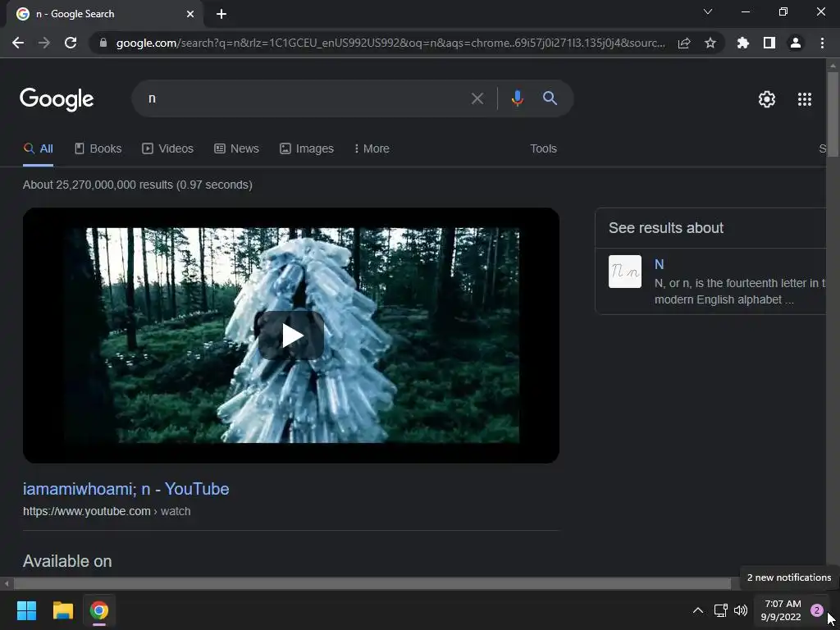Viewport: 840px width, 630px height.
Task: Close the 'n - Google Search' tab
Action: [190, 14]
